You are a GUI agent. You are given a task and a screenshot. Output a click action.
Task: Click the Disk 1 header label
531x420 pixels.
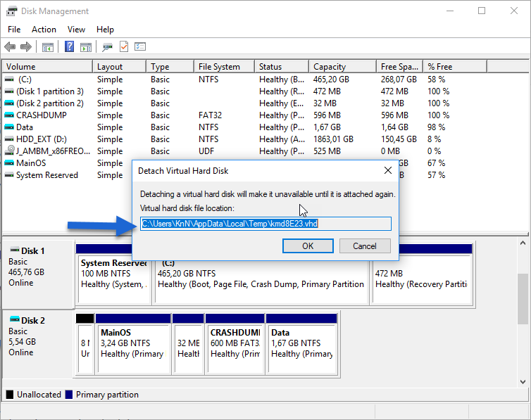click(x=33, y=251)
